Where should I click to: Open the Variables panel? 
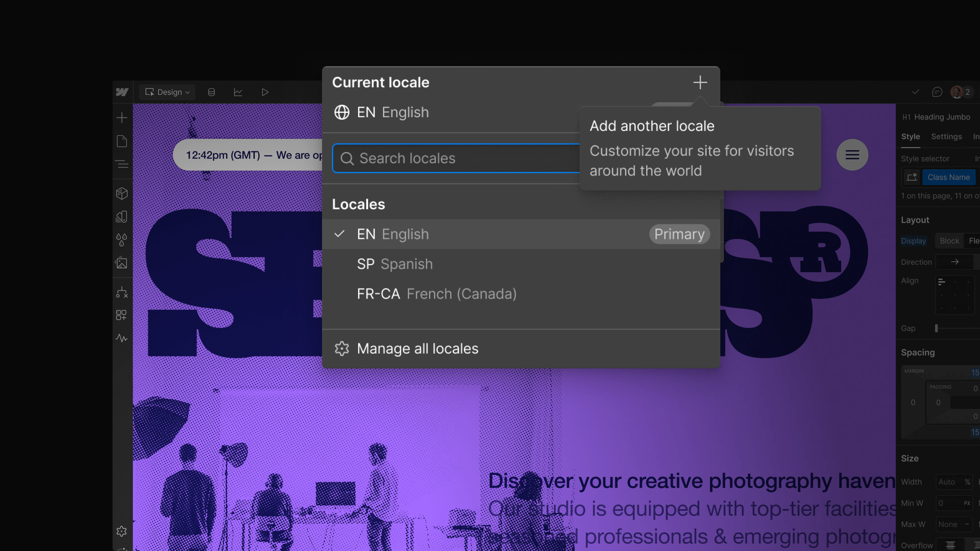[122, 240]
